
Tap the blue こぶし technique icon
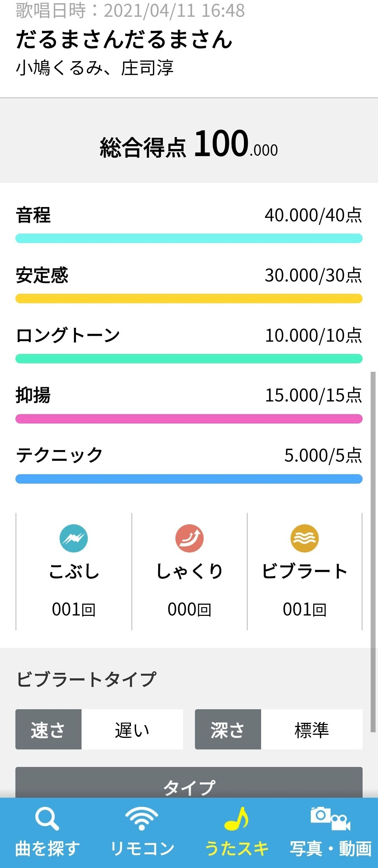pyautogui.click(x=73, y=538)
